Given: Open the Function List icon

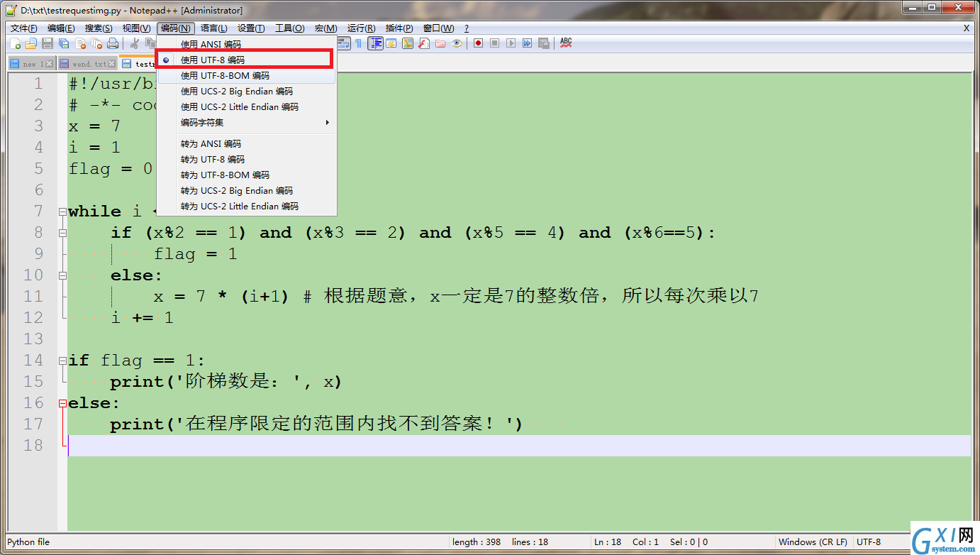Looking at the screenshot, I should (424, 43).
